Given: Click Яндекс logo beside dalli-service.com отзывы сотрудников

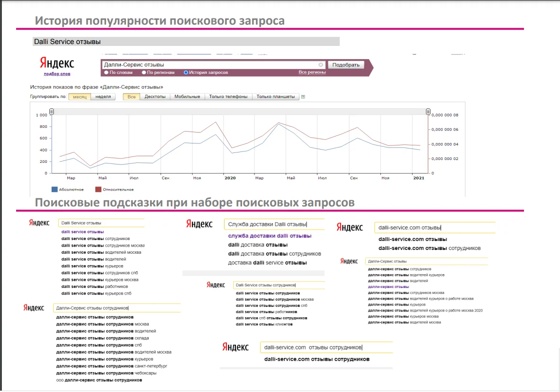Looking at the screenshot, I should tap(235, 347).
